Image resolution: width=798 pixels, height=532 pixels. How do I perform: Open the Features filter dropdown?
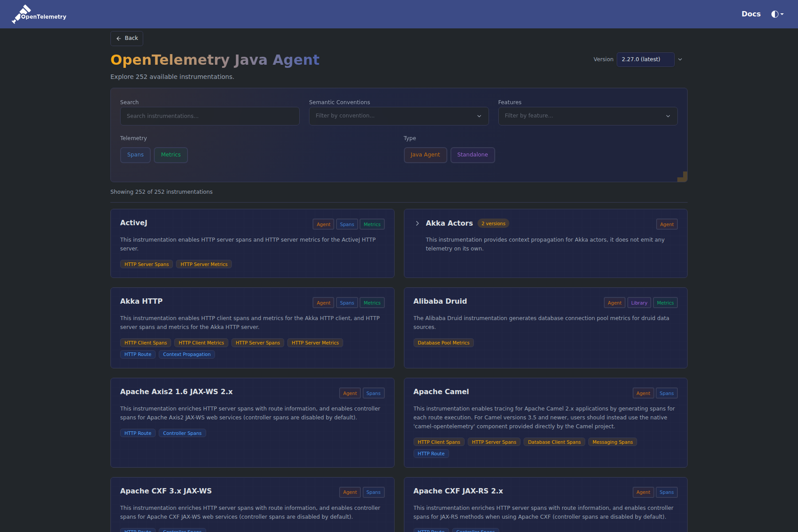point(588,116)
